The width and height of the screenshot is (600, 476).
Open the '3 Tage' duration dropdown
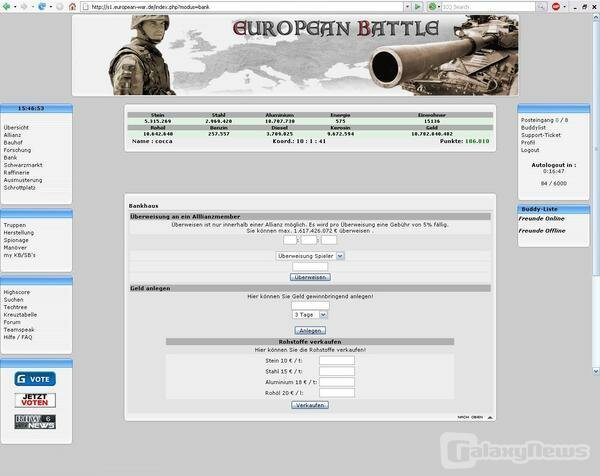click(310, 315)
